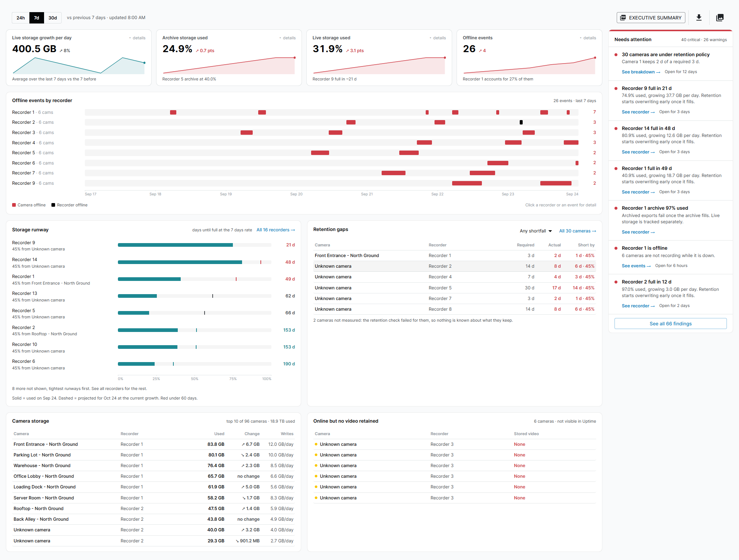Screen dimensions: 739x560
Task: Click See all 66 findings button
Action: click(670, 324)
